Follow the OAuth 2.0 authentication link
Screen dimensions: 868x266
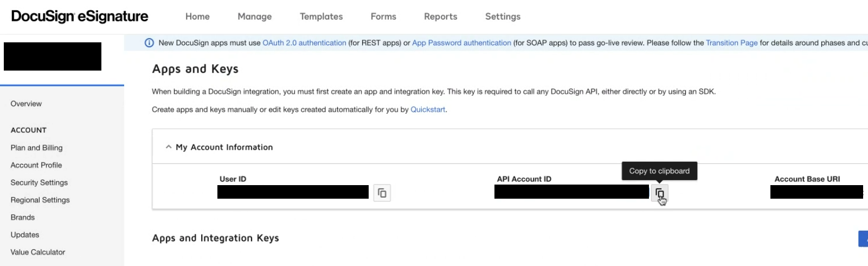[x=304, y=43]
